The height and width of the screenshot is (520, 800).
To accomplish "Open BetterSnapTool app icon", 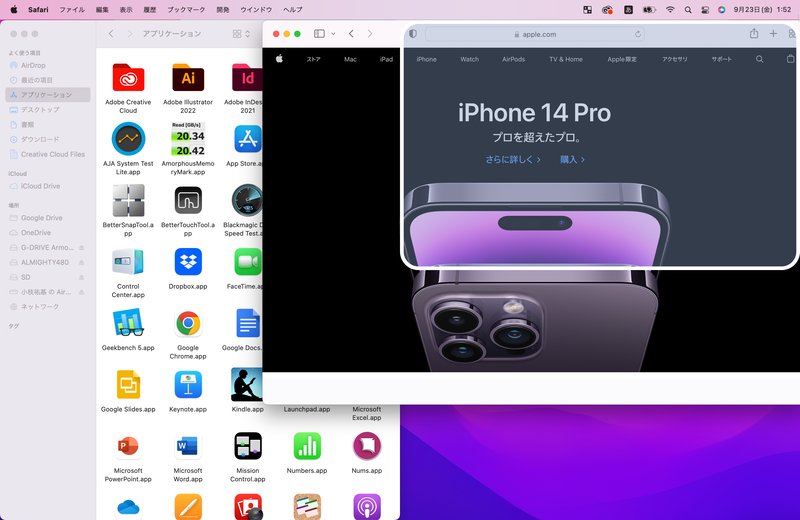I will 128,201.
